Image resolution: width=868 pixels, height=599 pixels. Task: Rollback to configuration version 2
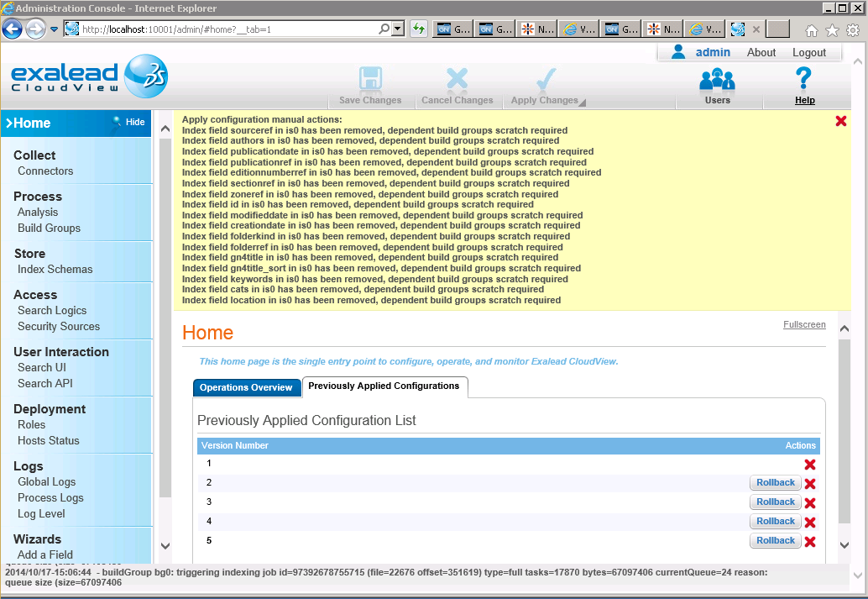point(775,482)
